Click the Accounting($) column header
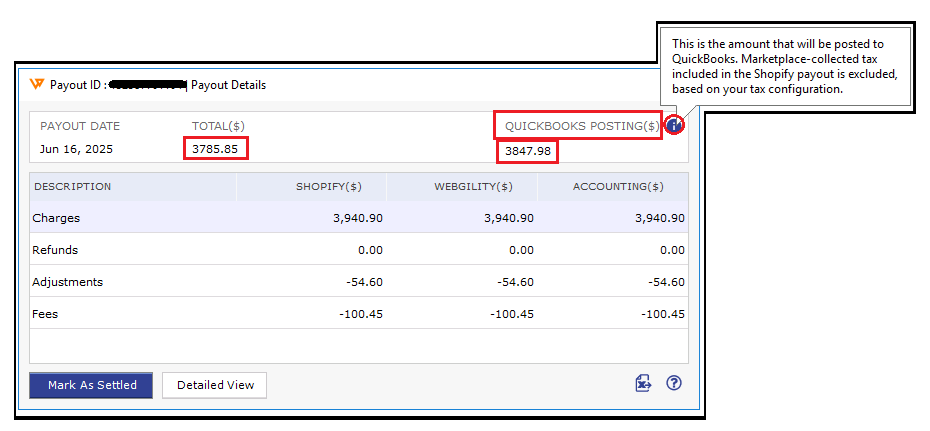The width and height of the screenshot is (930, 431). [618, 186]
